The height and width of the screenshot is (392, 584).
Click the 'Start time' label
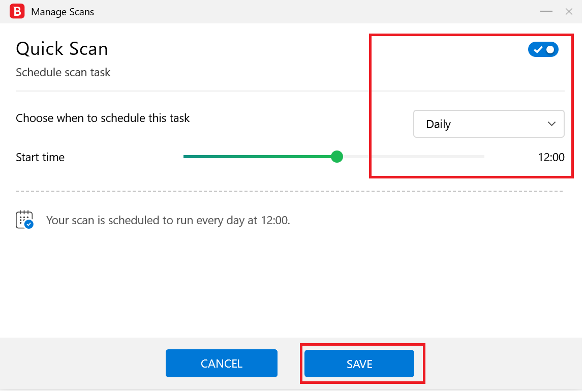click(40, 158)
